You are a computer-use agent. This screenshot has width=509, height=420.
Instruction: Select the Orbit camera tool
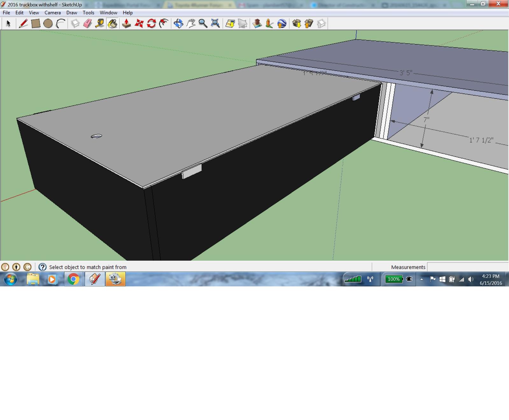[178, 24]
